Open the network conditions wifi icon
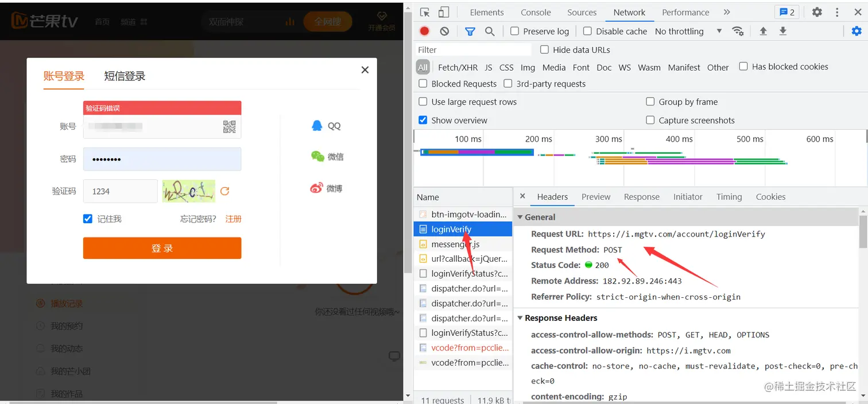 (738, 31)
